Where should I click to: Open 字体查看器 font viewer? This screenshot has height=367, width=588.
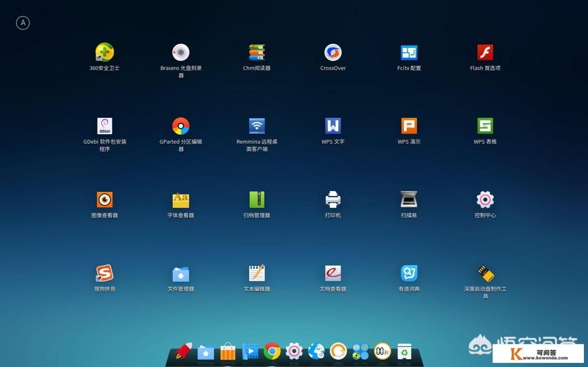click(181, 200)
